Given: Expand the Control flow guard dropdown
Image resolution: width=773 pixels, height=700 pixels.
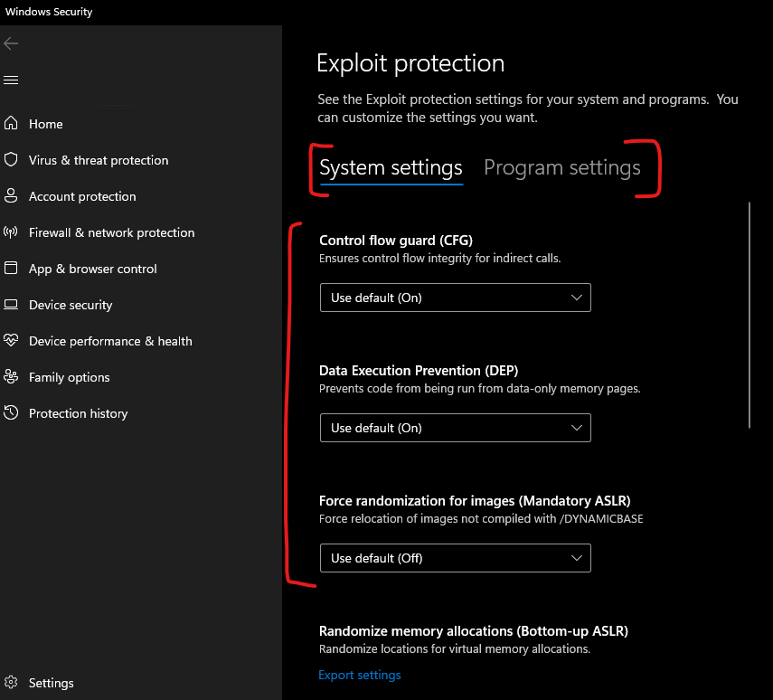Looking at the screenshot, I should pyautogui.click(x=455, y=298).
